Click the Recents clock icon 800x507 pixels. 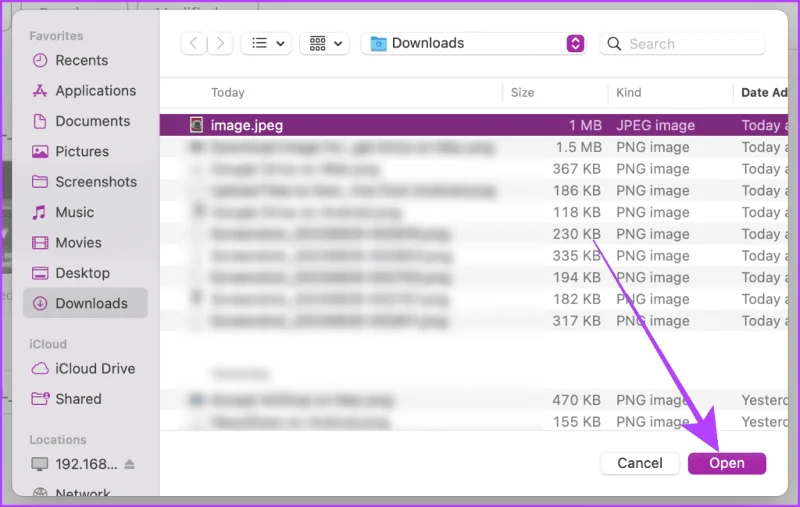click(x=40, y=60)
